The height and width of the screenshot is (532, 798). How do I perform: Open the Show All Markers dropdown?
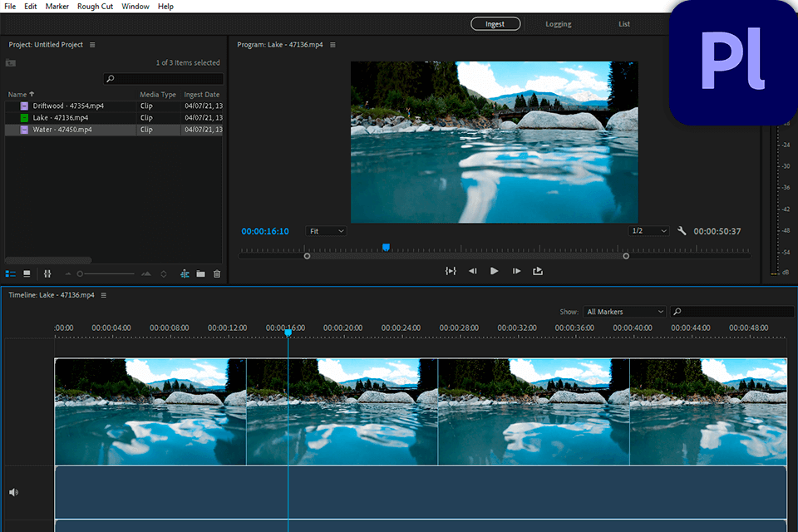tap(623, 311)
